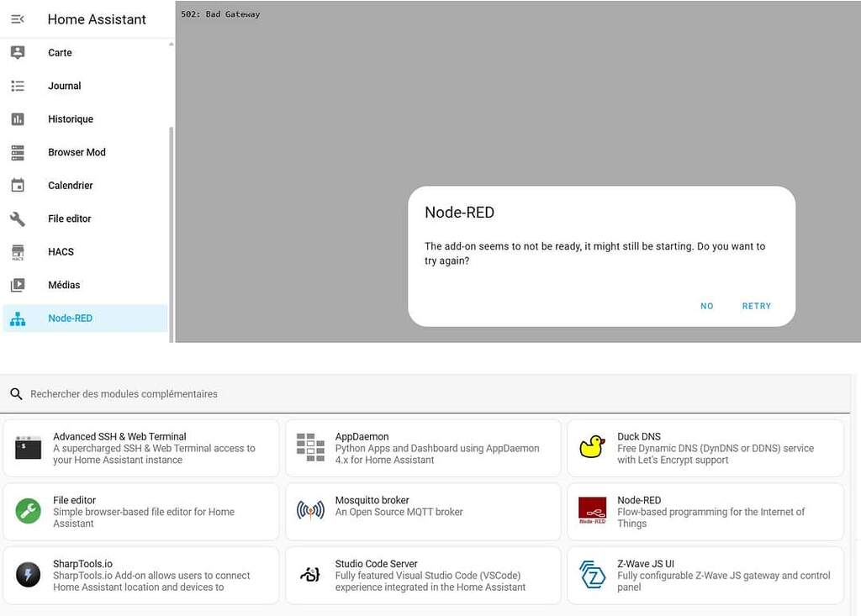This screenshot has height=616, width=861.
Task: Open HACS
Action: [x=61, y=251]
